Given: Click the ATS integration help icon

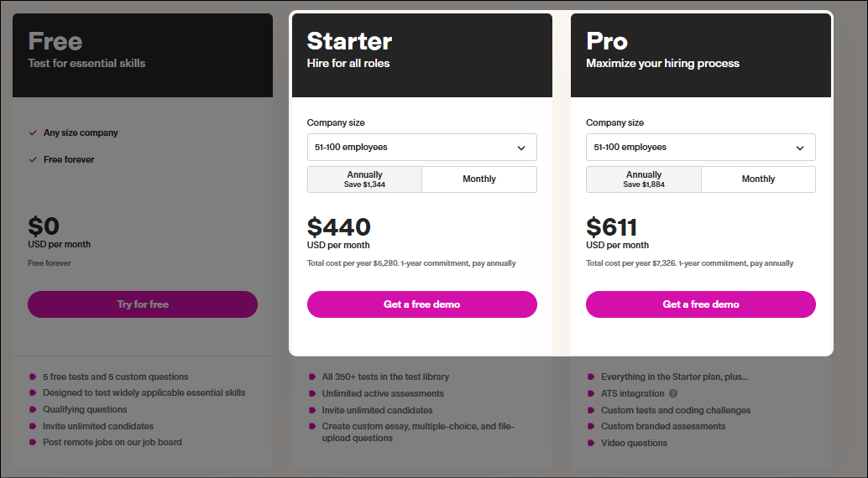Looking at the screenshot, I should point(673,393).
